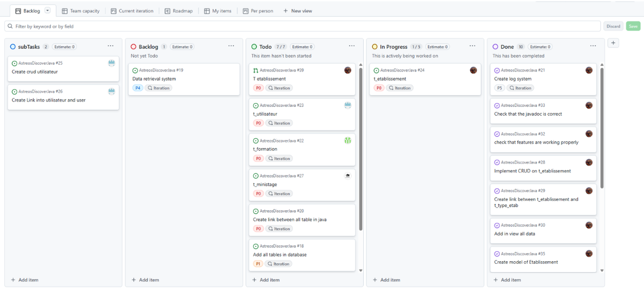The width and height of the screenshot is (644, 288).
Task: Open the T etablissement pull request
Action: (269, 79)
